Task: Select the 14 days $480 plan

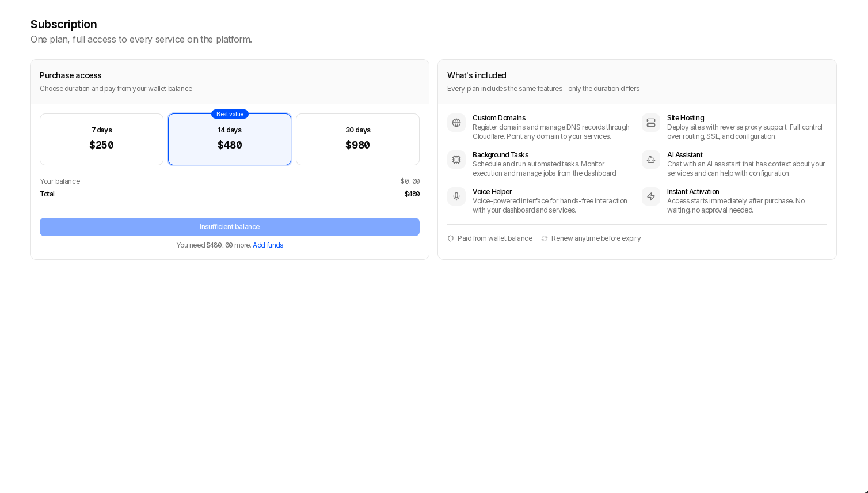Action: 230,139
